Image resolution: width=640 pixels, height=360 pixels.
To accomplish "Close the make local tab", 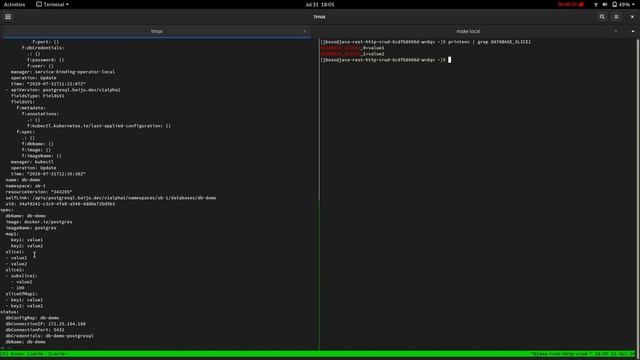I will click(x=616, y=31).
